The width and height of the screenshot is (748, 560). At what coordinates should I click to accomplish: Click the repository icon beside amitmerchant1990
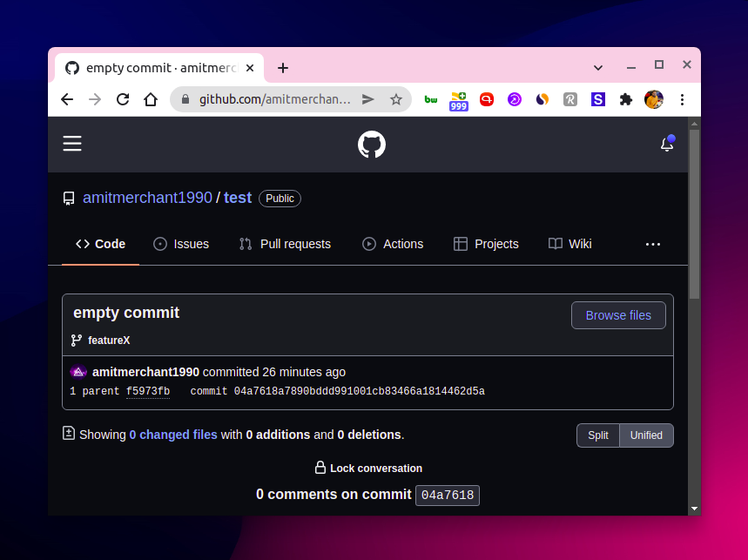[69, 199]
